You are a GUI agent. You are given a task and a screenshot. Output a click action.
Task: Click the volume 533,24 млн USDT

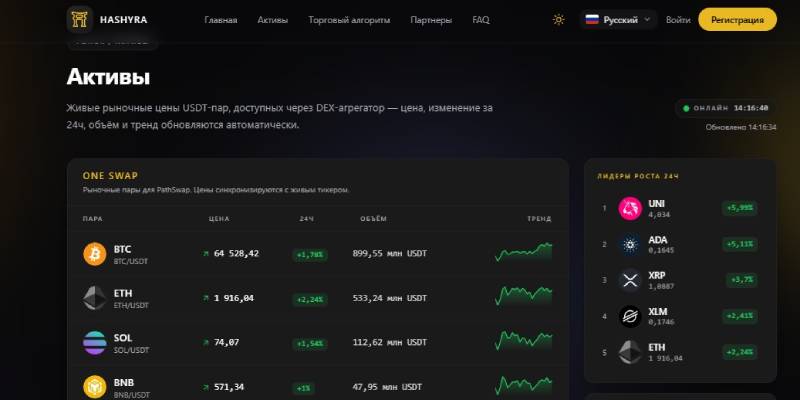(390, 298)
